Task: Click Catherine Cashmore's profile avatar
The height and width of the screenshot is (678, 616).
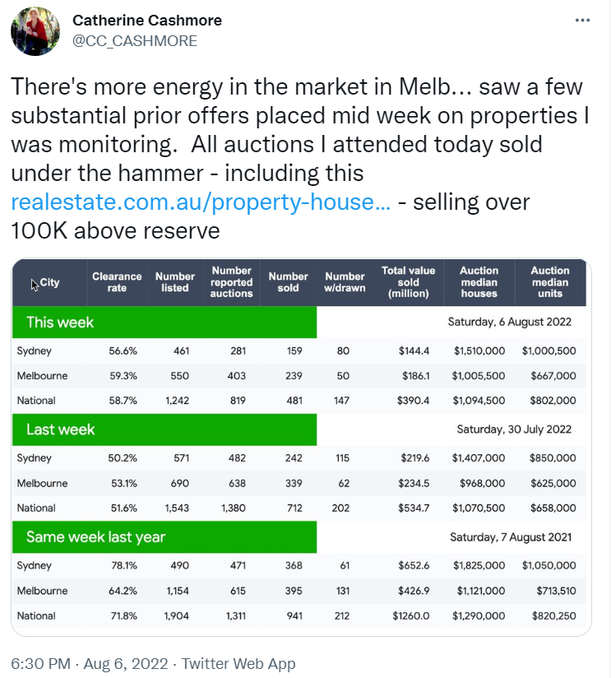Action: pos(35,31)
